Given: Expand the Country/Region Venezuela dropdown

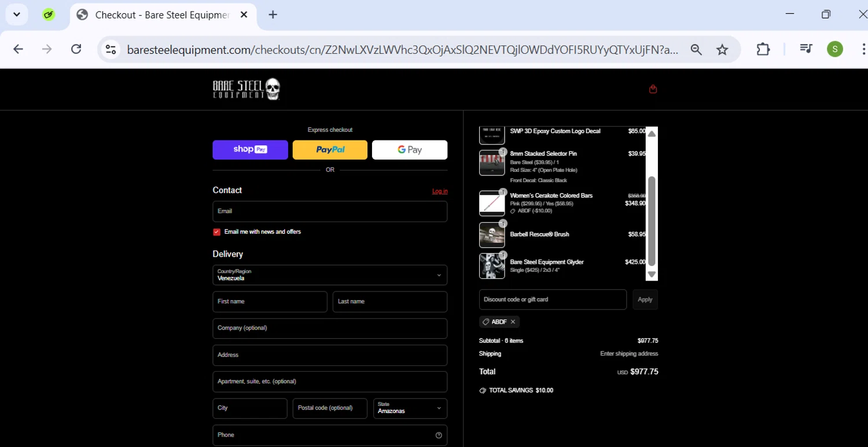Looking at the screenshot, I should [x=330, y=275].
